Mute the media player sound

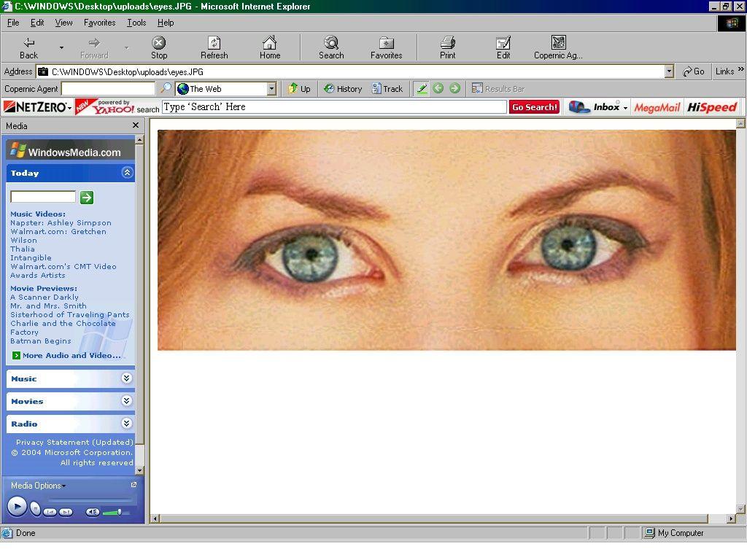pos(93,512)
